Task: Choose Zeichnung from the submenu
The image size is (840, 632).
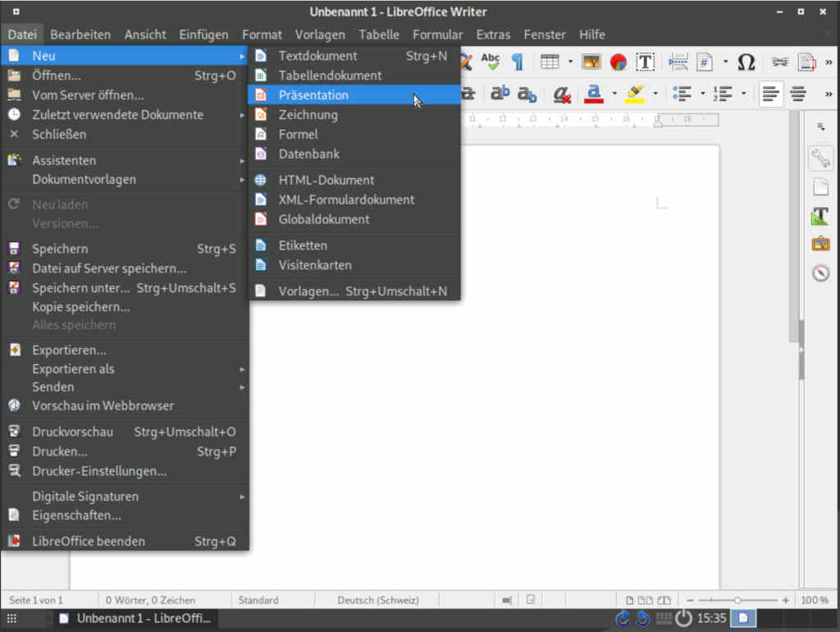Action: [354, 115]
